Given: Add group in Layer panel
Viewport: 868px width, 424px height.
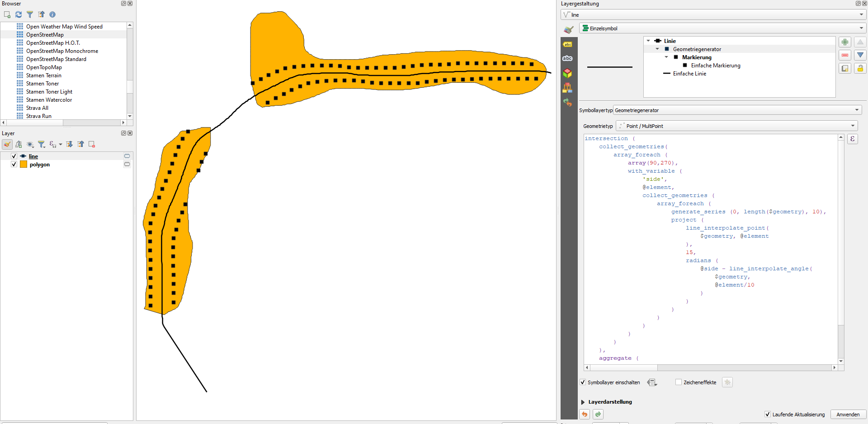Looking at the screenshot, I should (x=19, y=144).
